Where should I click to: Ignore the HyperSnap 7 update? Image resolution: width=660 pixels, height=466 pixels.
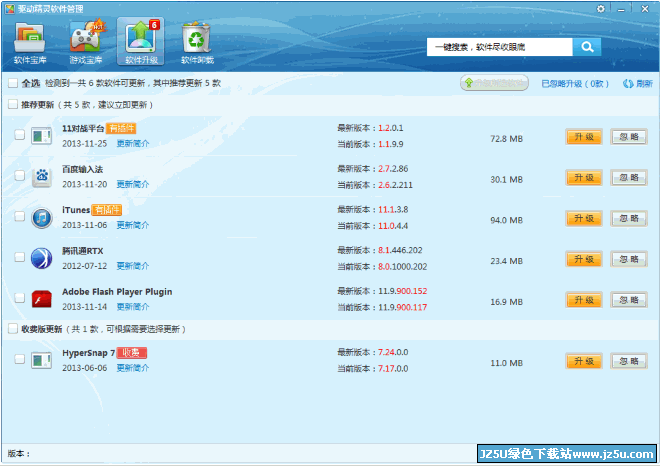point(629,361)
